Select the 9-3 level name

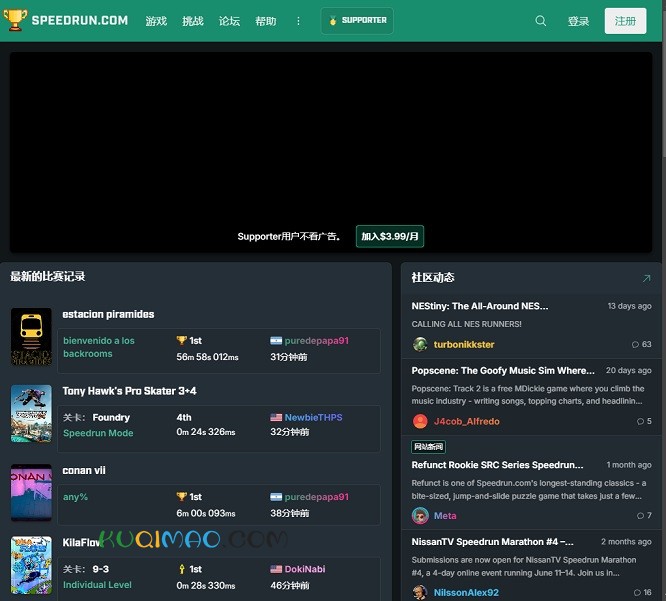[101, 569]
